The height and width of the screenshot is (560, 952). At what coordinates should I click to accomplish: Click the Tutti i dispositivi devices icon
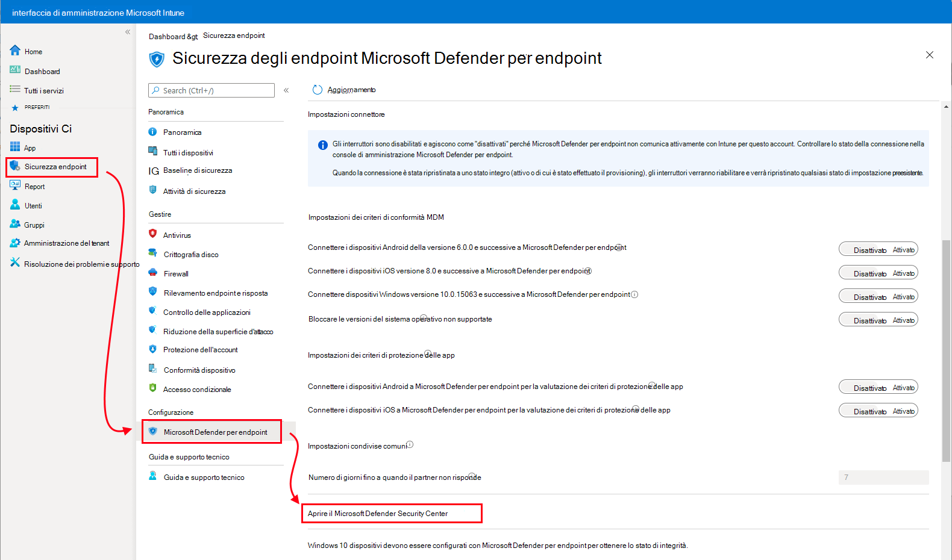pyautogui.click(x=153, y=151)
